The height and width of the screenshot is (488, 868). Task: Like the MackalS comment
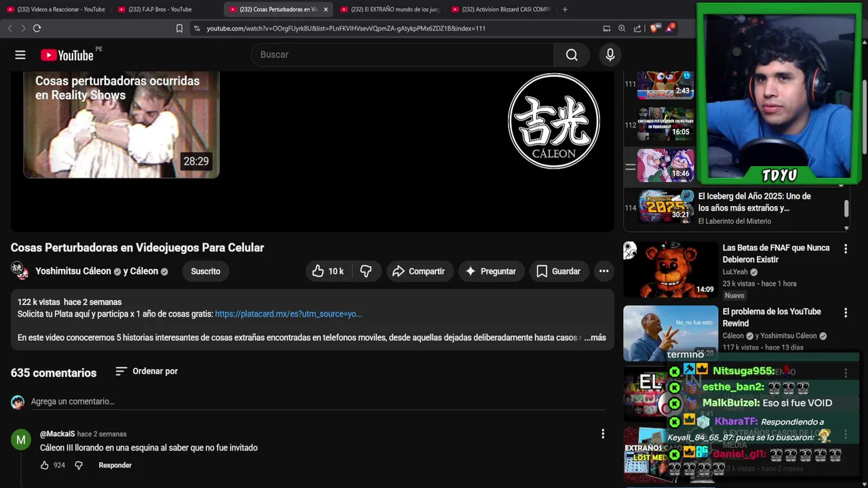click(45, 465)
